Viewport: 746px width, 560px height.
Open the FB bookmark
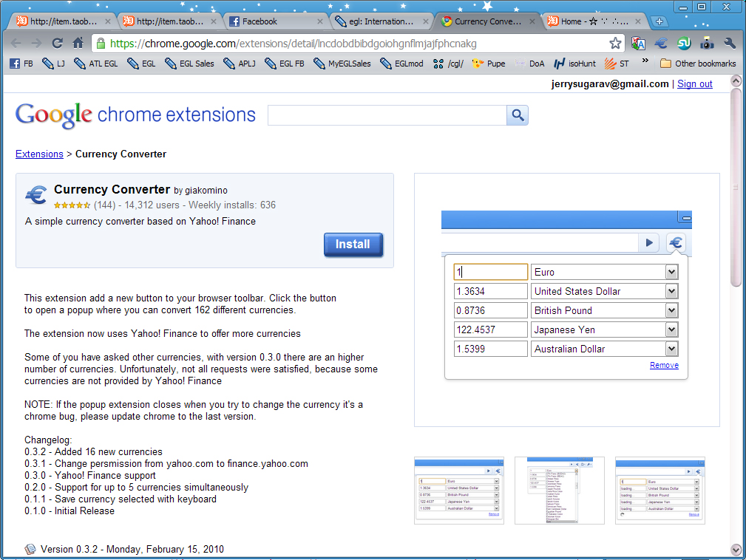click(21, 64)
